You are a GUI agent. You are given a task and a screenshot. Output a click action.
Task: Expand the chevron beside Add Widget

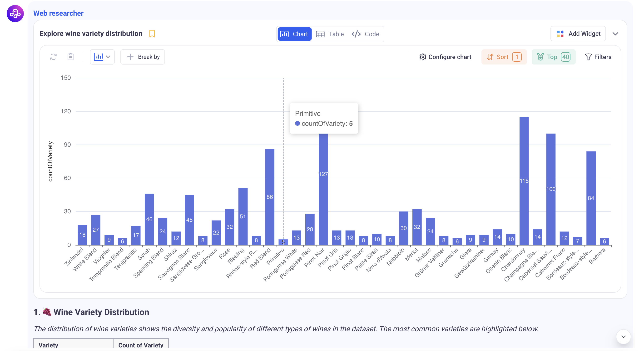[615, 34]
